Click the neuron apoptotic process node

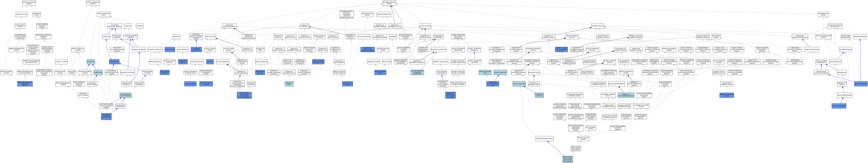(380, 72)
